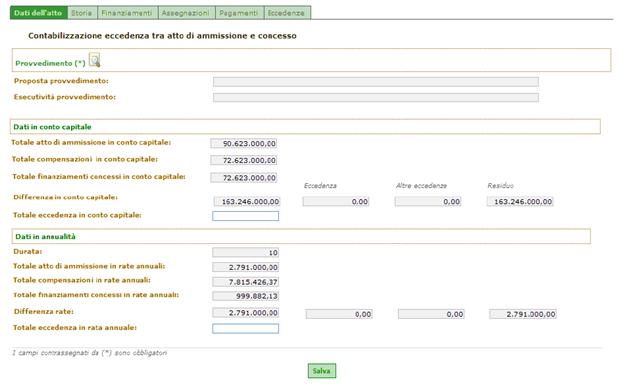
Task: Click the Differenza rate value field
Action: (x=246, y=313)
